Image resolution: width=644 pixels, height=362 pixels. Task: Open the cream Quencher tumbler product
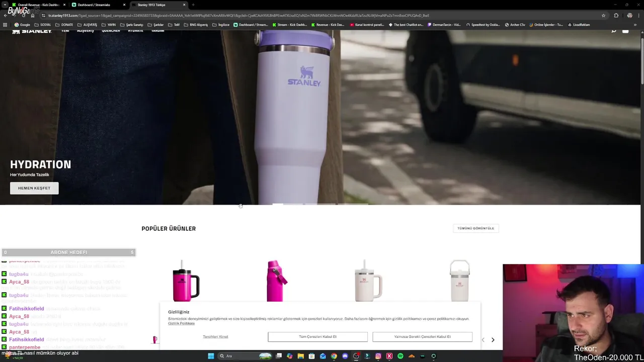(x=368, y=281)
